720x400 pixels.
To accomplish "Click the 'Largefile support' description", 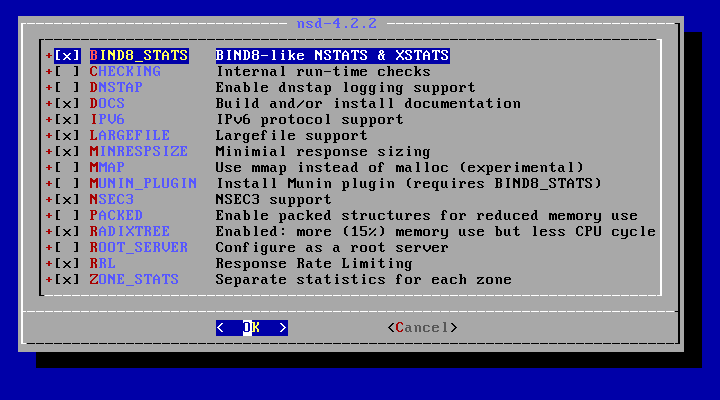I will [x=292, y=135].
